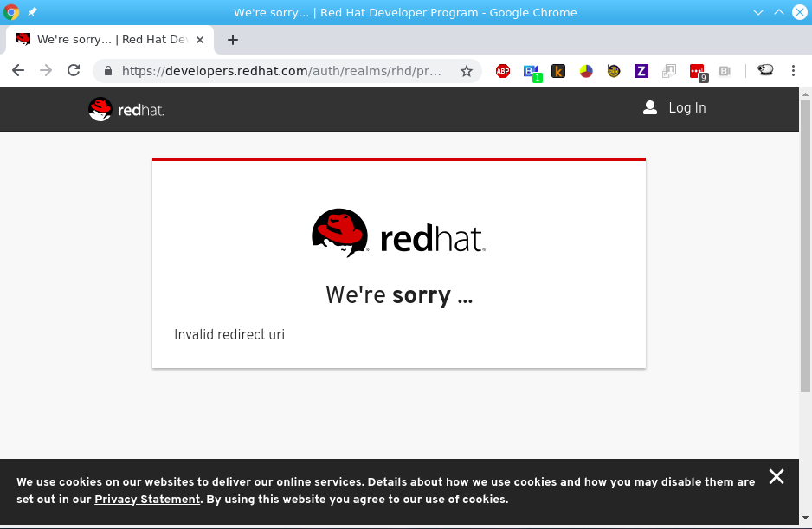Click the scrollbar down arrow
This screenshot has width=812, height=529.
[x=805, y=518]
